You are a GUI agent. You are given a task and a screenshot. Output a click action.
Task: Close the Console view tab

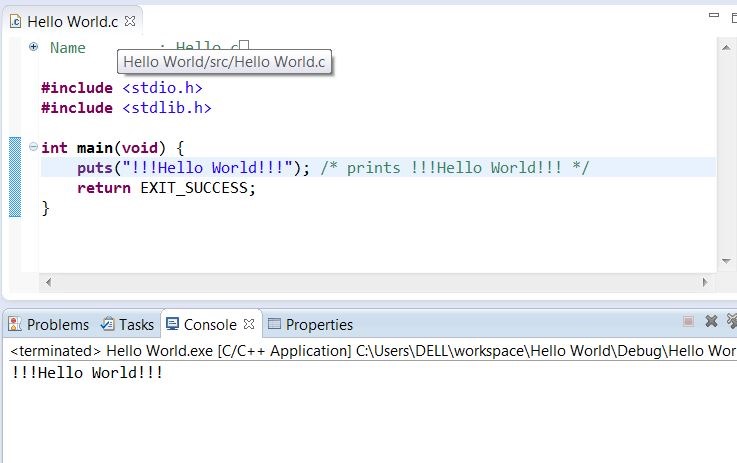(250, 324)
